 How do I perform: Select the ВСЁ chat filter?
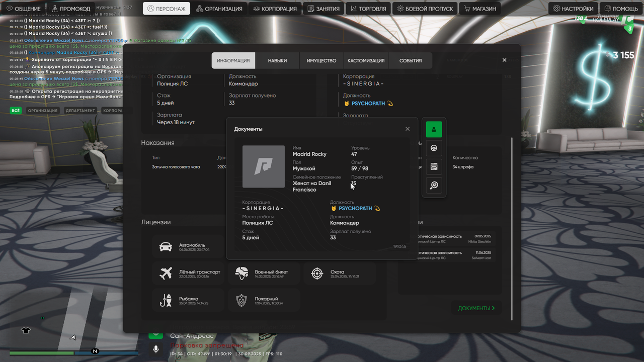point(16,111)
